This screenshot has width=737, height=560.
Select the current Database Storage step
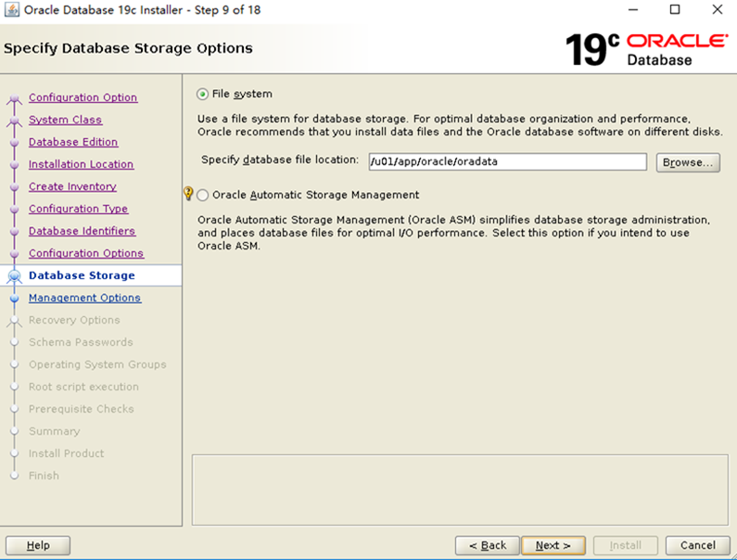click(82, 275)
